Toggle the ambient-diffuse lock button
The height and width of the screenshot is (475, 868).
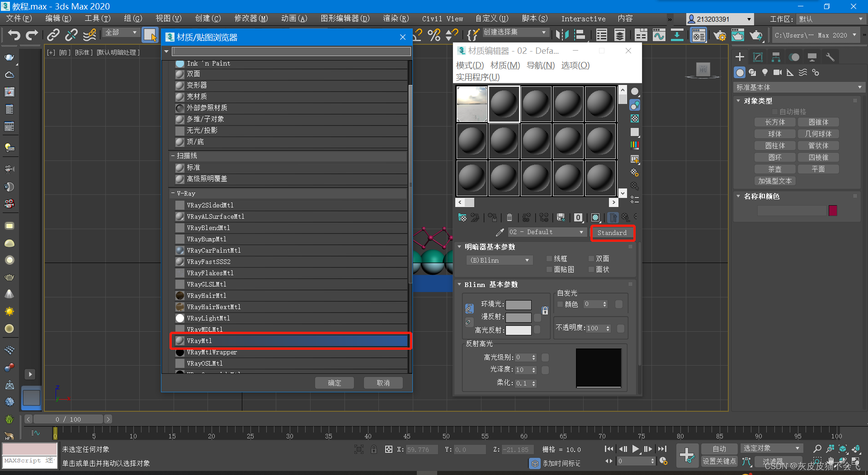pos(469,309)
